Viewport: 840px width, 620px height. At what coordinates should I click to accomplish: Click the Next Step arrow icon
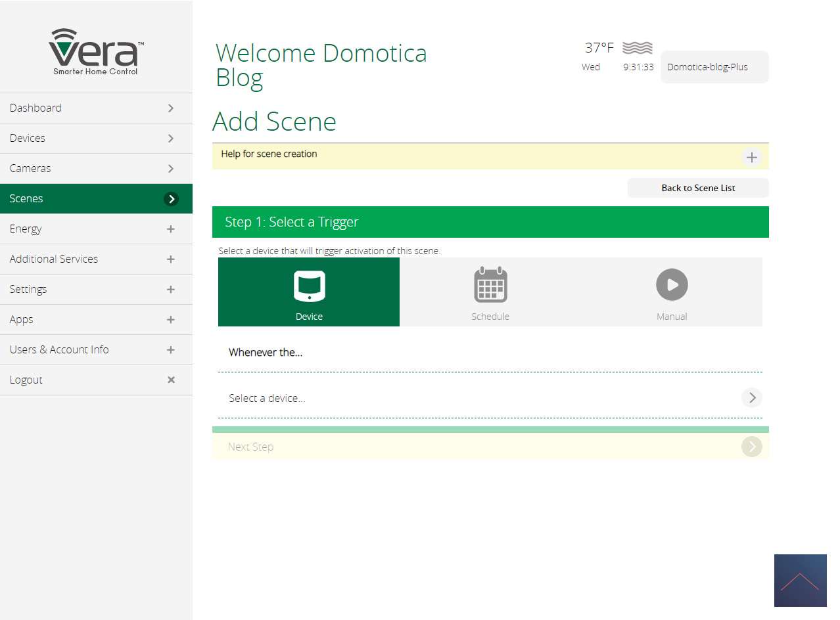(x=751, y=447)
